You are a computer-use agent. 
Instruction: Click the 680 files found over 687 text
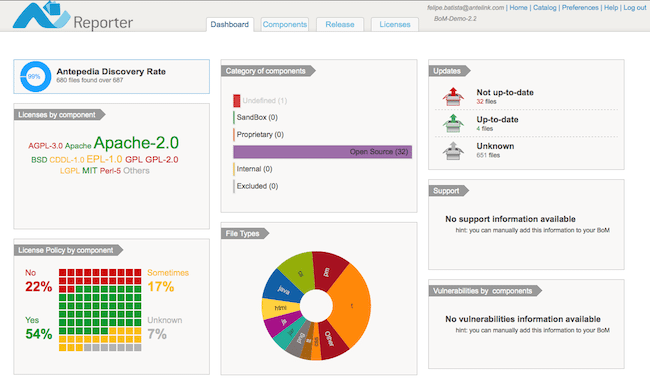point(90,80)
